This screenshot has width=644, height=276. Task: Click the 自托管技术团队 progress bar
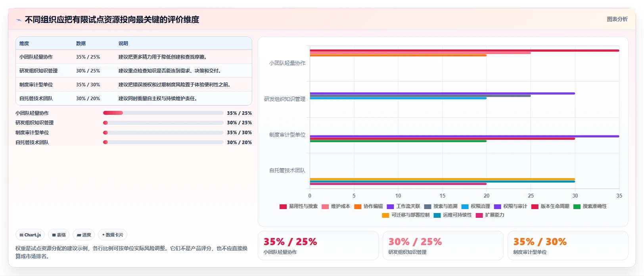click(x=163, y=142)
